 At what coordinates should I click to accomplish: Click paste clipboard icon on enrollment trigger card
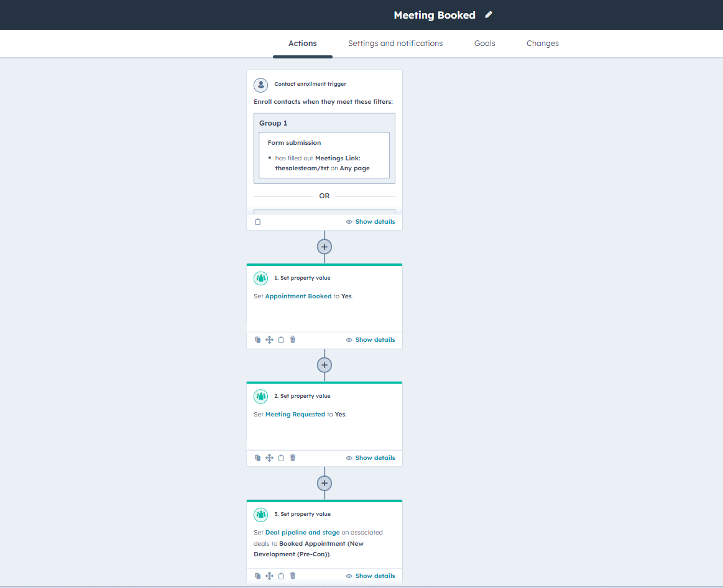tap(258, 222)
